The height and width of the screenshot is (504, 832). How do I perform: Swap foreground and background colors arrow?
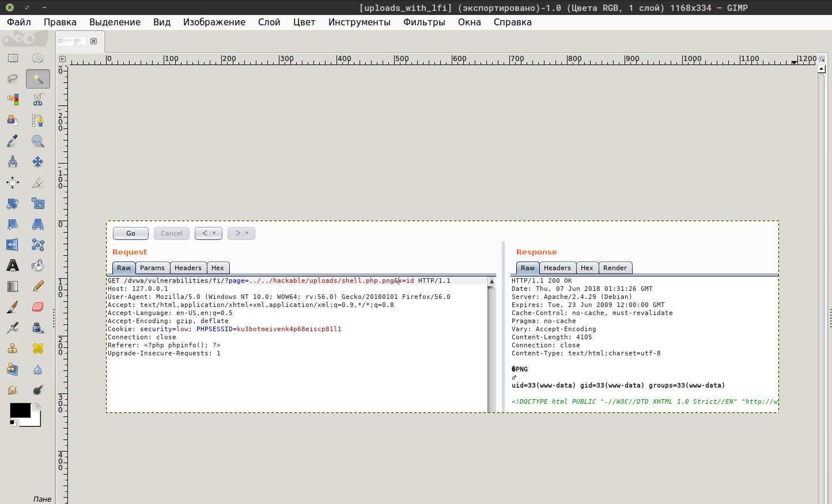point(37,406)
